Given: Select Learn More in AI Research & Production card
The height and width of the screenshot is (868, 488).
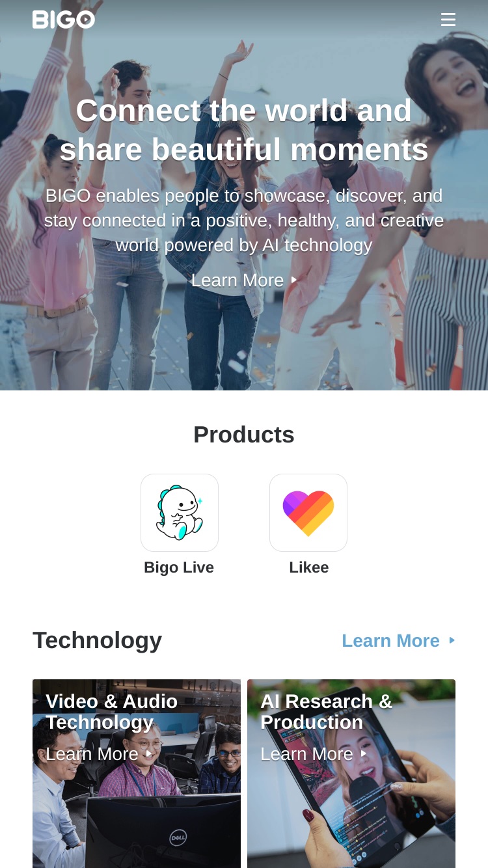Looking at the screenshot, I should (306, 753).
